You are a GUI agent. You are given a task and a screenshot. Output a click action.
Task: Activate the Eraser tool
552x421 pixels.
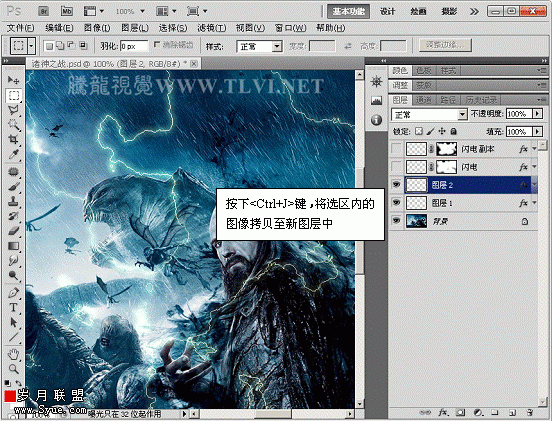[13, 231]
